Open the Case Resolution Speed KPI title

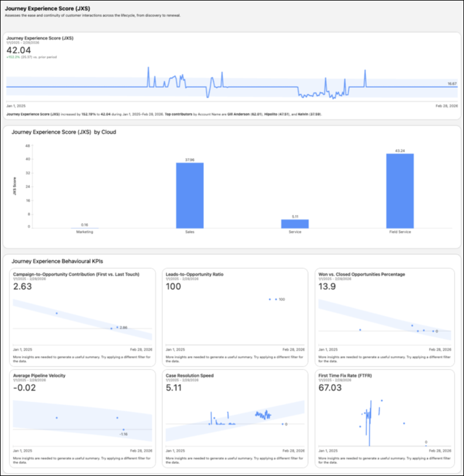190,375
